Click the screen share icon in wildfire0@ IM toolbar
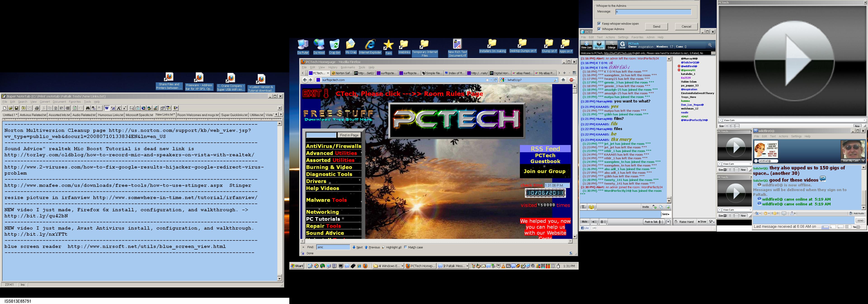Screen dimensions: 868x304 coord(784,213)
